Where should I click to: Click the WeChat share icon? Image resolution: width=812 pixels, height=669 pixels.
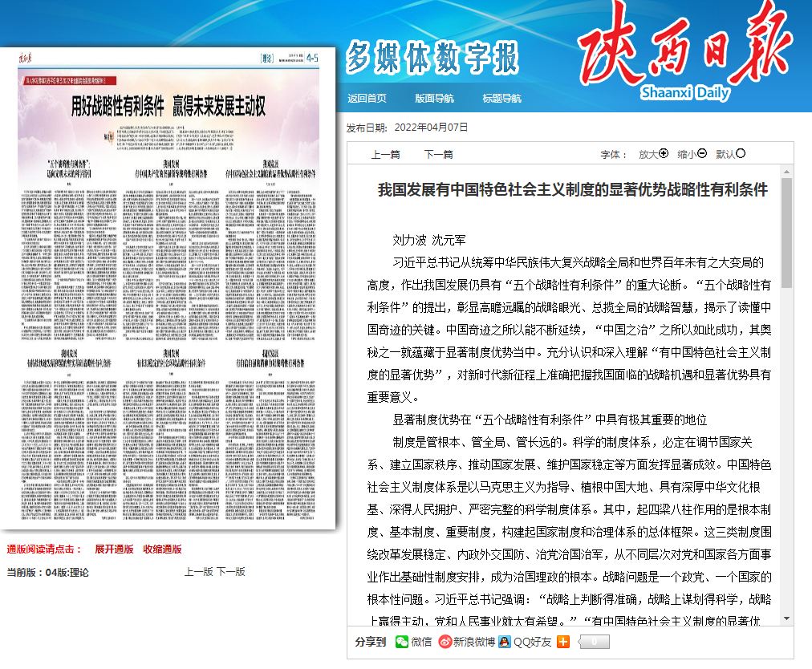(x=401, y=642)
